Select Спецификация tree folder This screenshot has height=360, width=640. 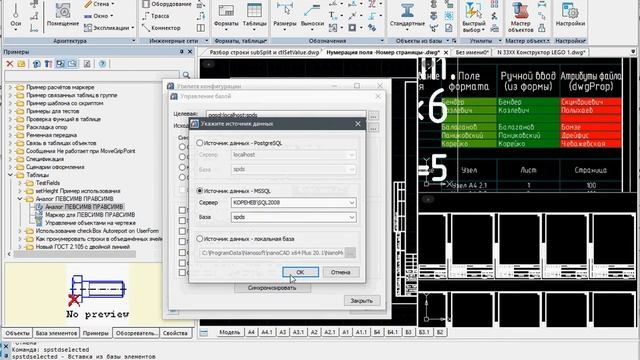click(x=45, y=159)
